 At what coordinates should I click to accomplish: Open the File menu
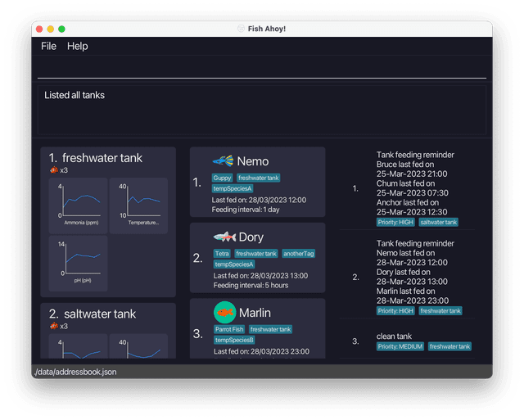[48, 47]
